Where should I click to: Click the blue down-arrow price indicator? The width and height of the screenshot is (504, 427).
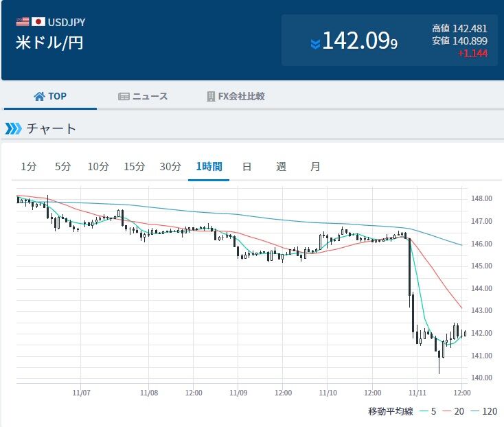pyautogui.click(x=315, y=43)
